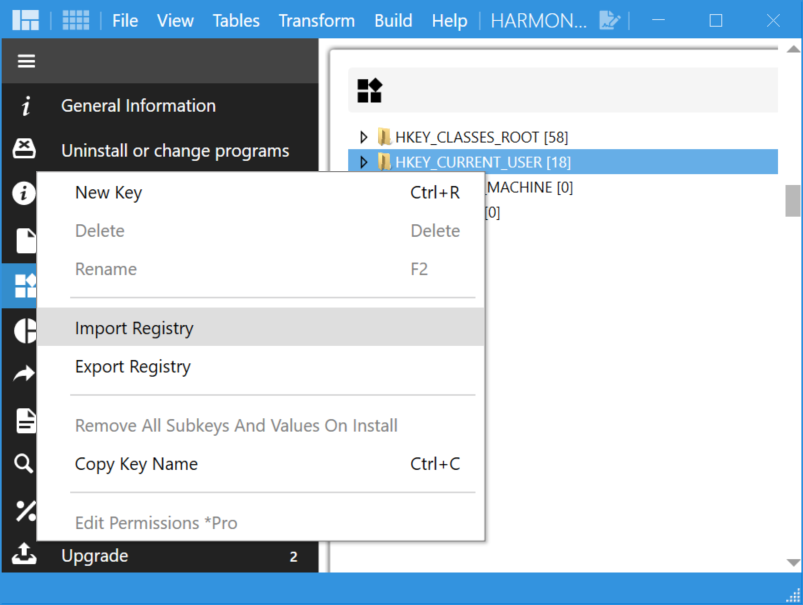This screenshot has height=605, width=803.
Task: Click the project edit icon beside HARMON...
Action: point(609,20)
